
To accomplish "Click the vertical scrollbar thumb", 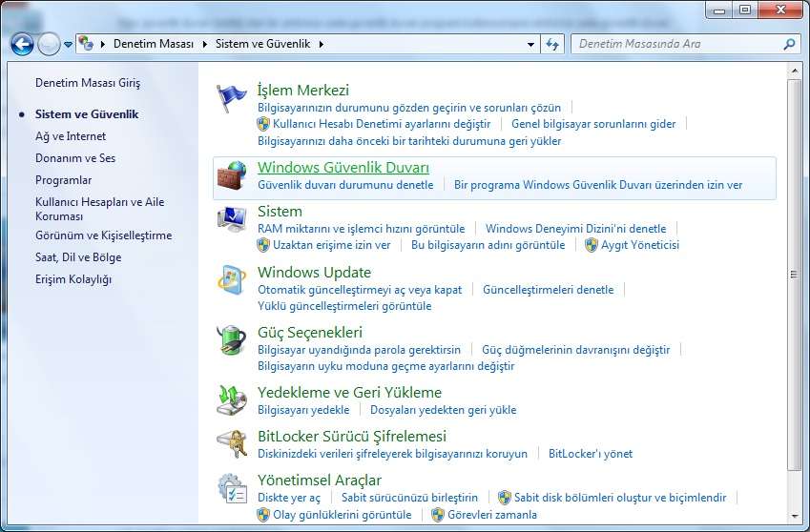I will 794,274.
